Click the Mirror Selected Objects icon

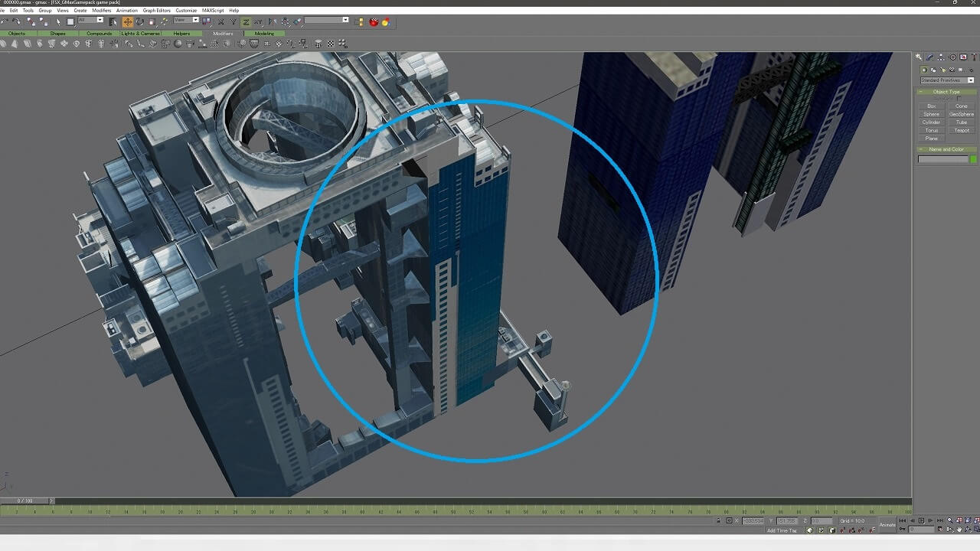click(x=272, y=22)
